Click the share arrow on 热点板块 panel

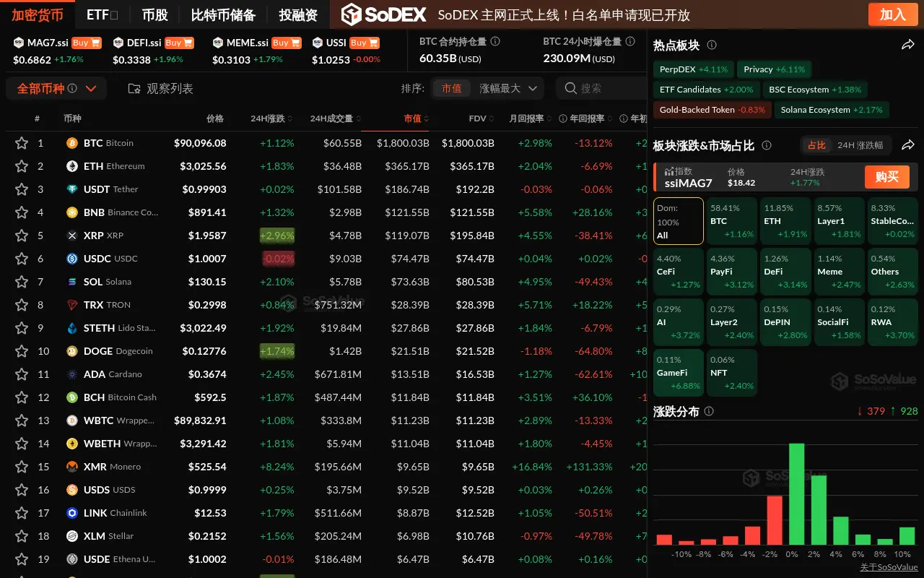click(x=908, y=44)
